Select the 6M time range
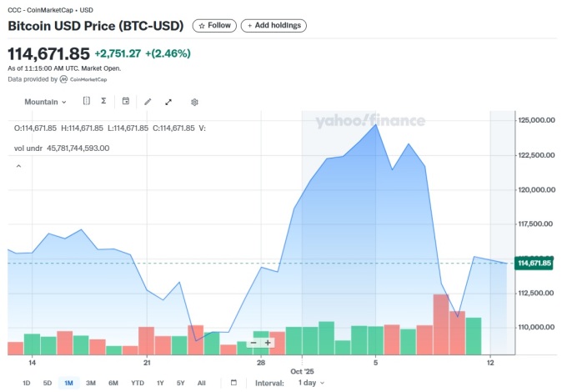Screen dimensions: 567x392 click(x=113, y=383)
